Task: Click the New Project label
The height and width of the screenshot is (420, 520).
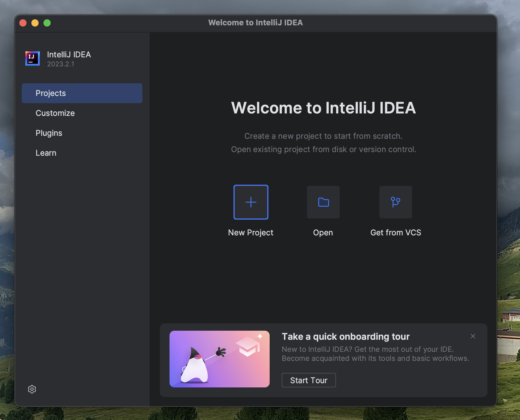Action: click(x=251, y=233)
